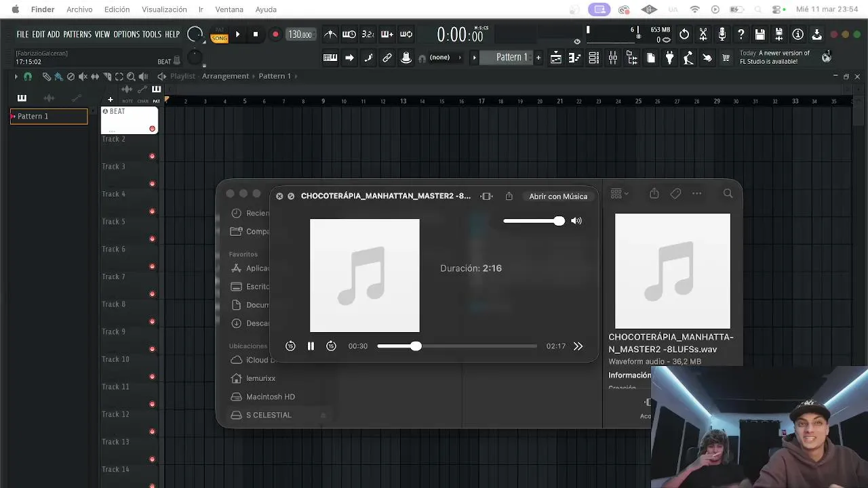
Task: Toggle mute on Track 7
Action: coord(152,294)
